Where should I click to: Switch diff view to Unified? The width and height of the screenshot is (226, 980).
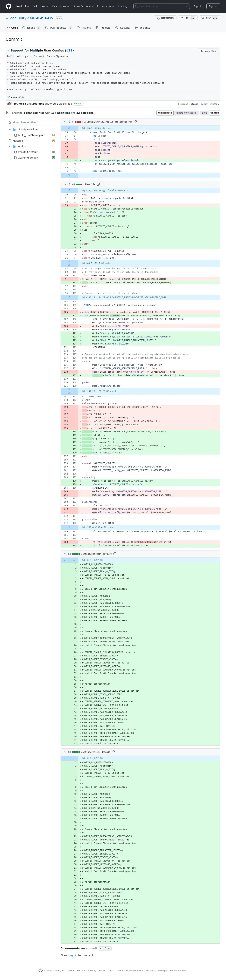(x=215, y=113)
